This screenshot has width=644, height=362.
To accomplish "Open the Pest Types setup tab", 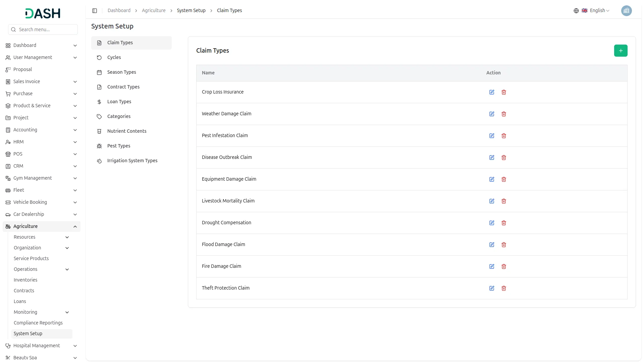I will [x=119, y=146].
